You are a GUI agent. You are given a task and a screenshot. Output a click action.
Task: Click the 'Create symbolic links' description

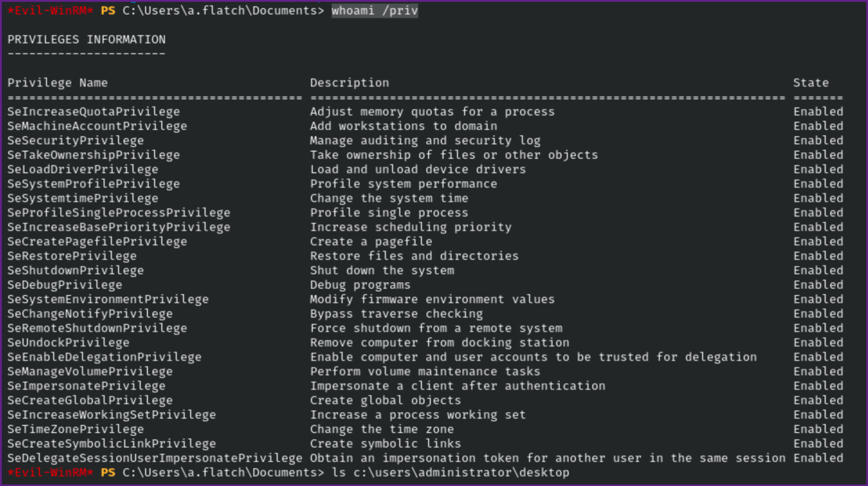coord(385,444)
